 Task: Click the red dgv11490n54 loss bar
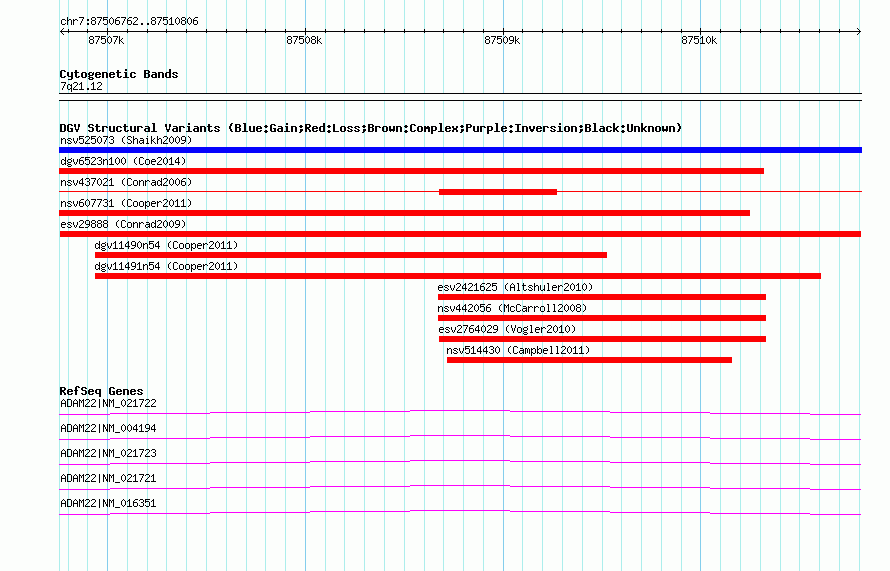pyautogui.click(x=351, y=255)
